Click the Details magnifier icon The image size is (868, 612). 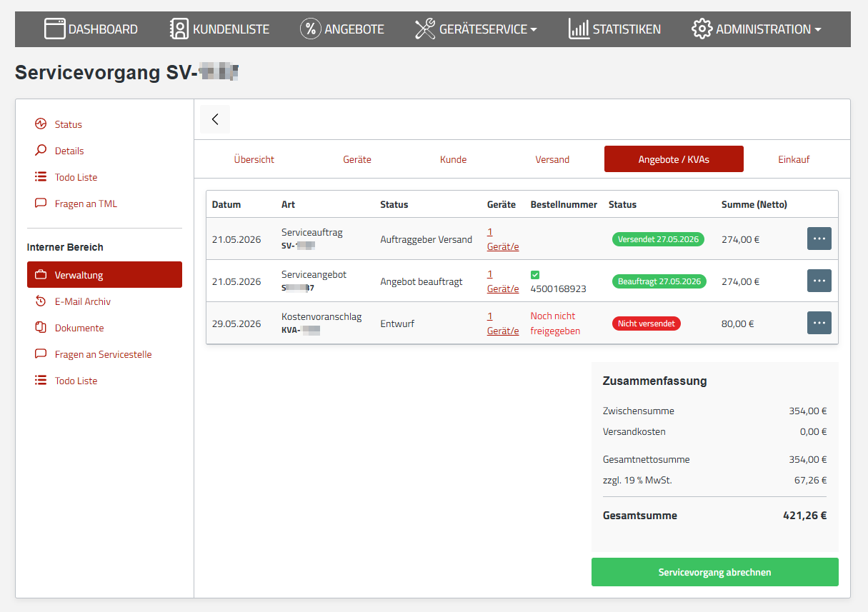click(x=41, y=151)
